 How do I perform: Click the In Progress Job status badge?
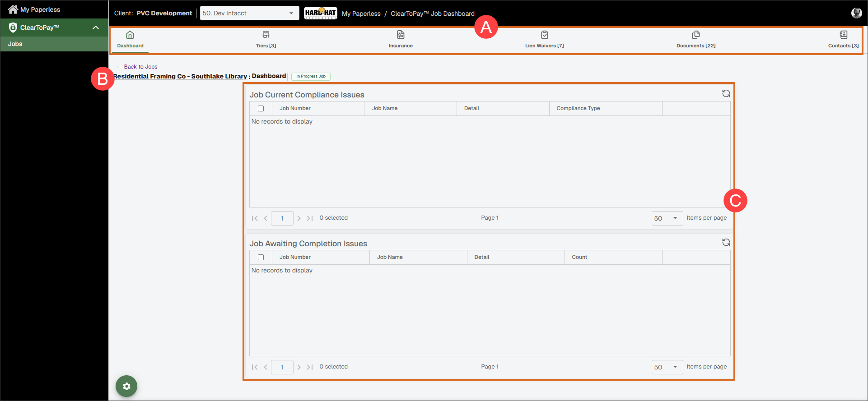click(311, 76)
